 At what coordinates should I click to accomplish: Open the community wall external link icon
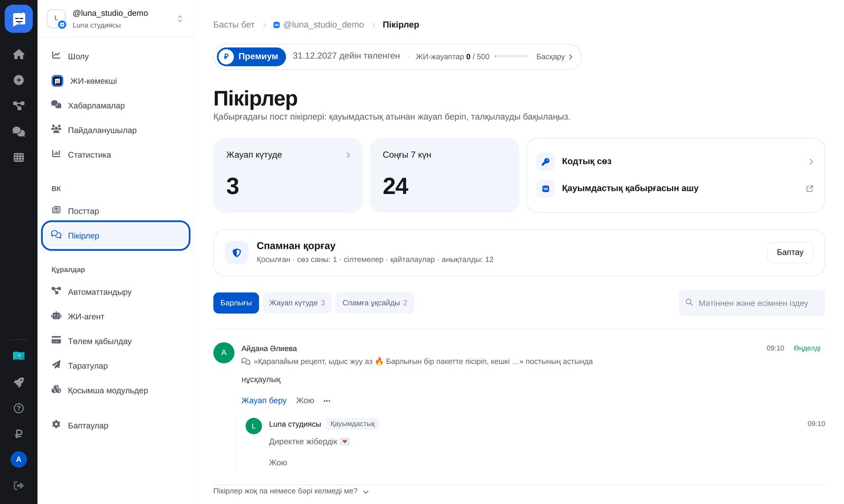click(x=810, y=188)
